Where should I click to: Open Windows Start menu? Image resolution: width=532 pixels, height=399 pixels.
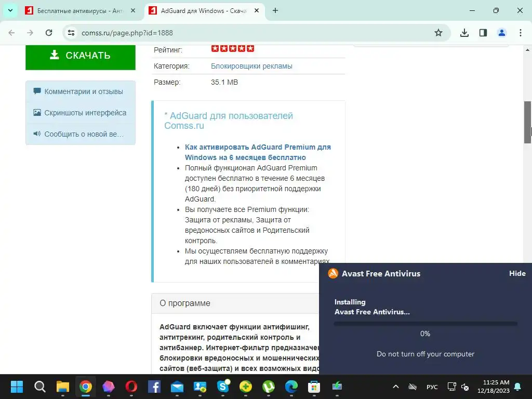pyautogui.click(x=17, y=387)
